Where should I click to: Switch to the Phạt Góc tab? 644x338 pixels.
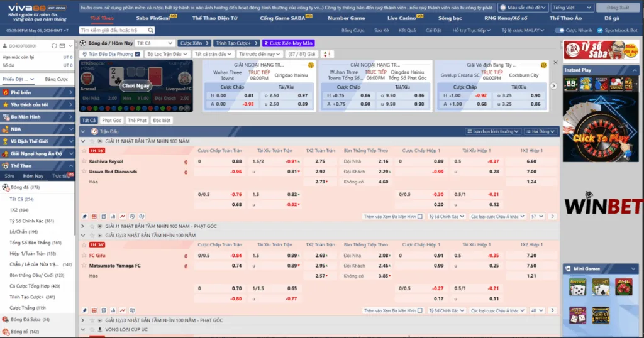point(111,120)
